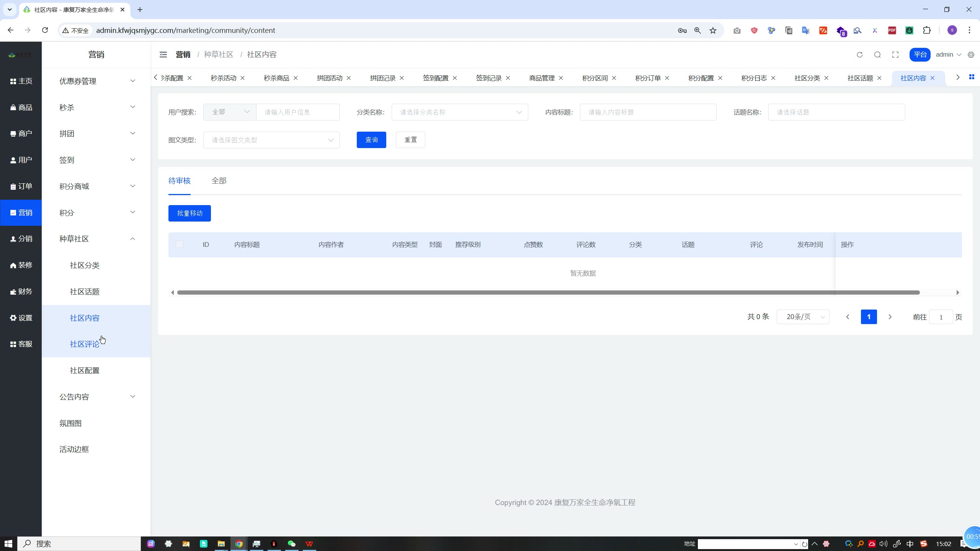Switch to the 积分订单 page tab
The image size is (980, 551).
(648, 78)
